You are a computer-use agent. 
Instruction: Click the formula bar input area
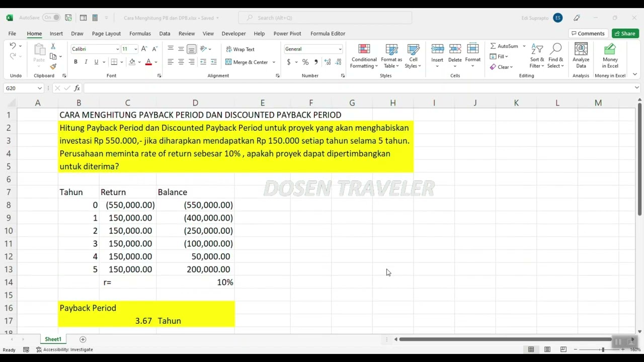click(x=358, y=88)
